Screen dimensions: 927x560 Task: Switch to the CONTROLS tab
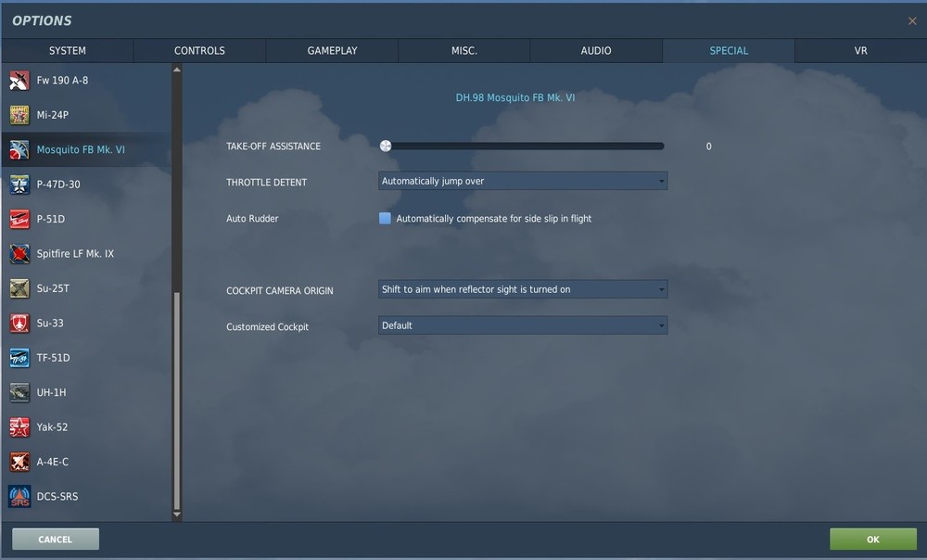pyautogui.click(x=199, y=51)
